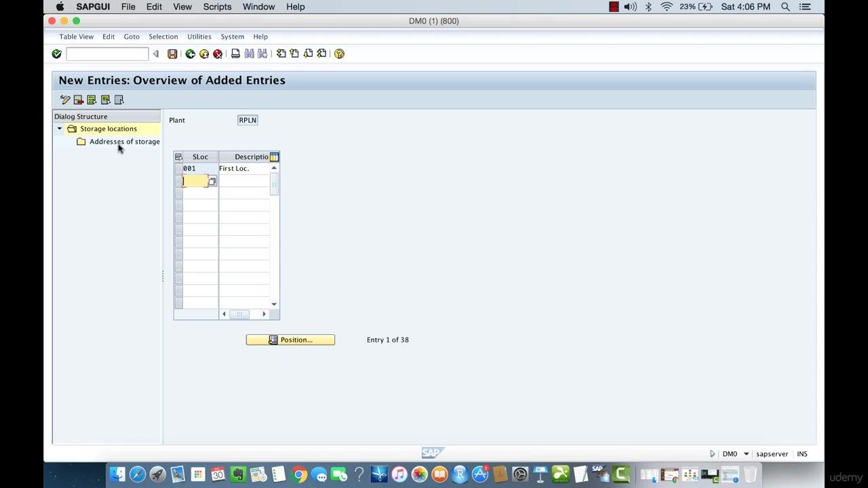Click the Description column header
Screen dimensions: 868x488
pyautogui.click(x=244, y=157)
